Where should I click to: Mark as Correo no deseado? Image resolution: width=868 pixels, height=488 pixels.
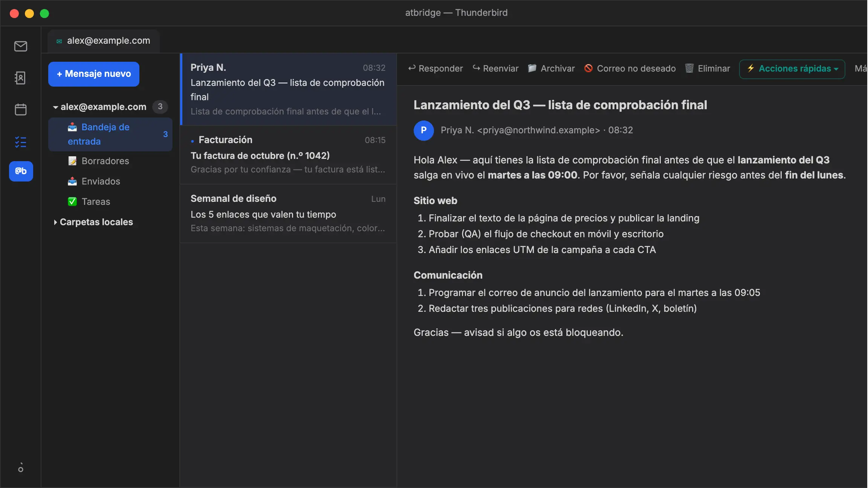coord(630,69)
